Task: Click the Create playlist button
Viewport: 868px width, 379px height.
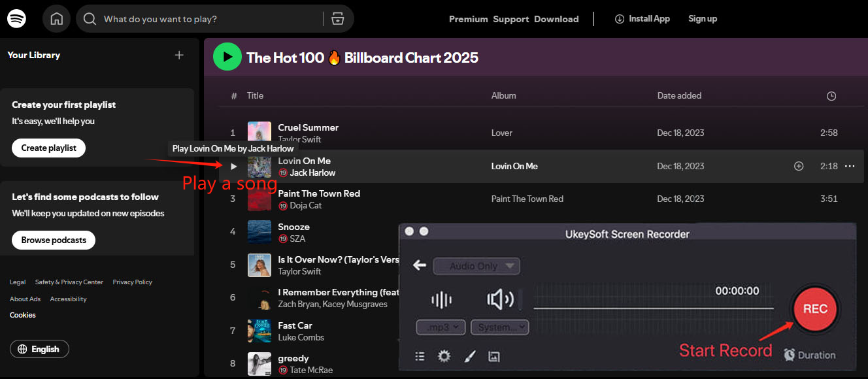Action: 48,148
